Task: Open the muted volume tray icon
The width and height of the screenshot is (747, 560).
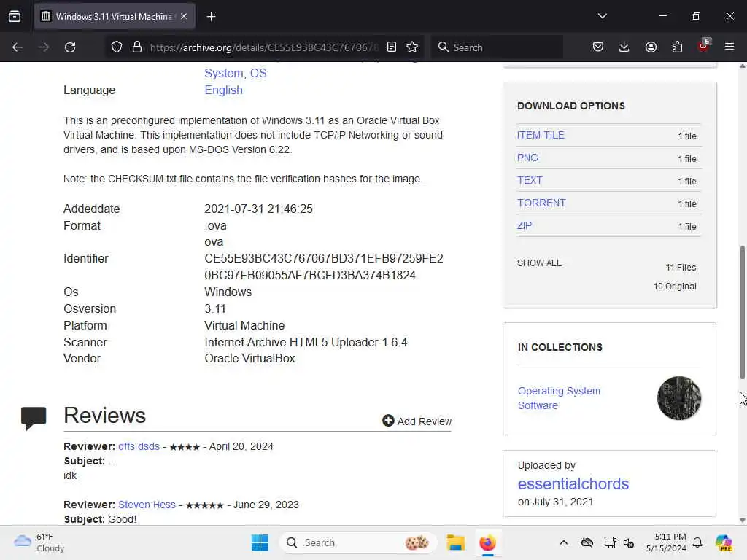Action: pyautogui.click(x=629, y=542)
